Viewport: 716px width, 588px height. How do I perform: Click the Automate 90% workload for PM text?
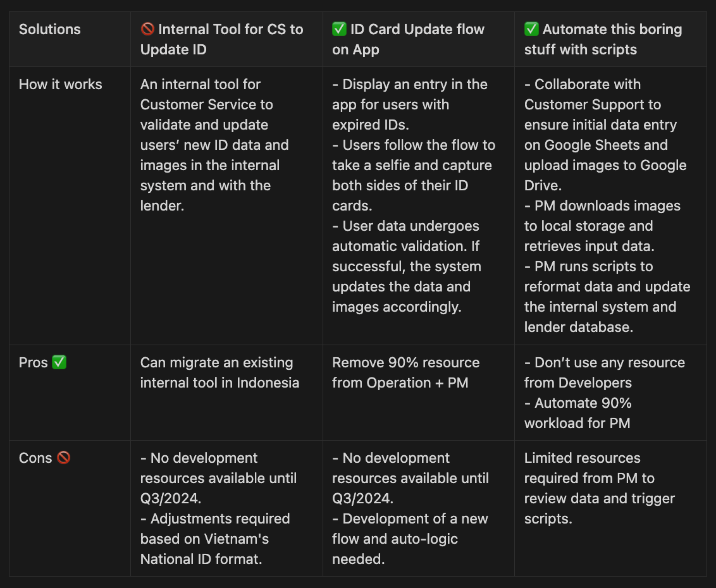578,413
